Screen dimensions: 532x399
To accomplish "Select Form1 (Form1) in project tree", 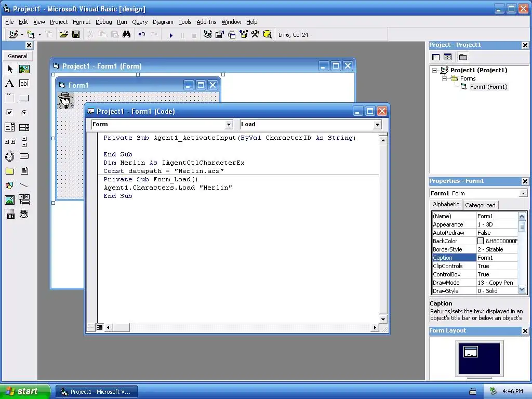I will coord(488,87).
